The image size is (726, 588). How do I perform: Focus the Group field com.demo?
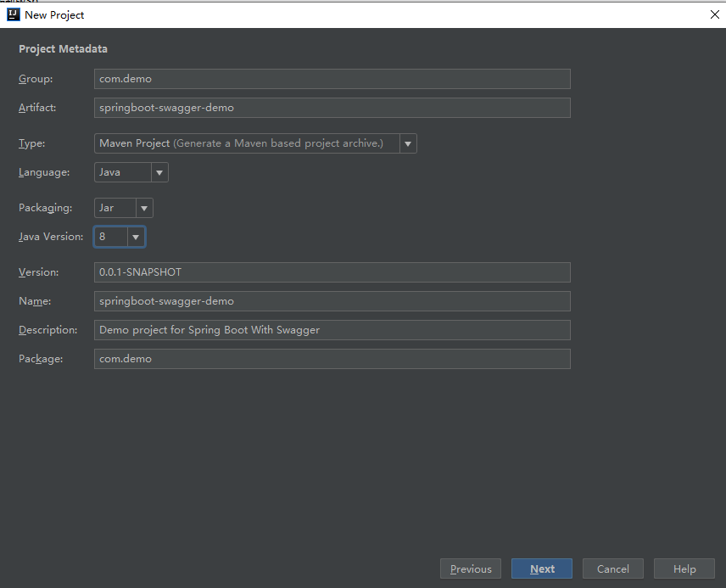[332, 79]
